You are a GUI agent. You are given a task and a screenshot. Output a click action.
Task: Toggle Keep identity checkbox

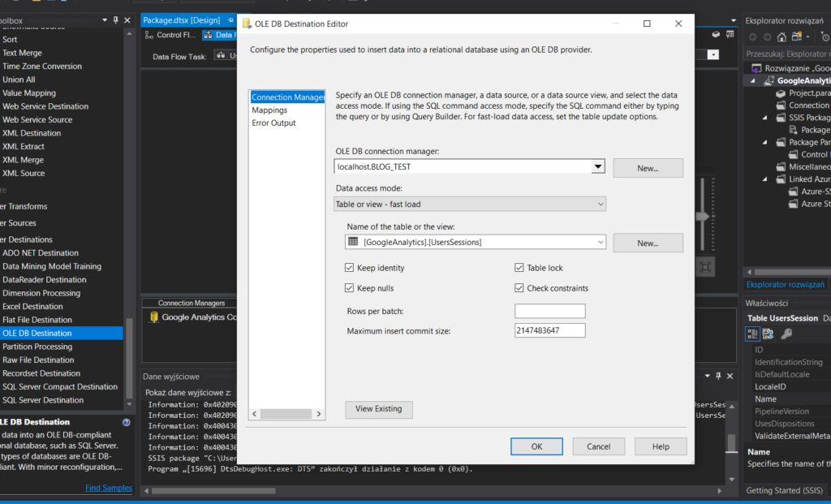pyautogui.click(x=349, y=268)
